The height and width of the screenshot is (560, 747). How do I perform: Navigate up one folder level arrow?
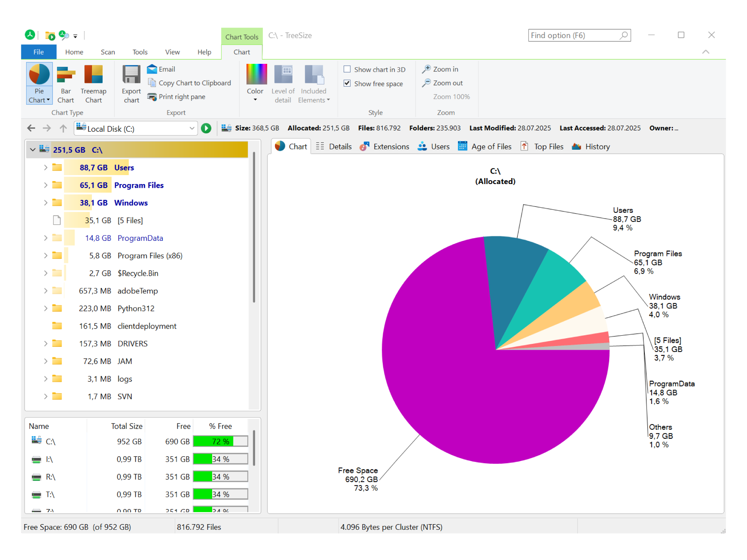[63, 128]
